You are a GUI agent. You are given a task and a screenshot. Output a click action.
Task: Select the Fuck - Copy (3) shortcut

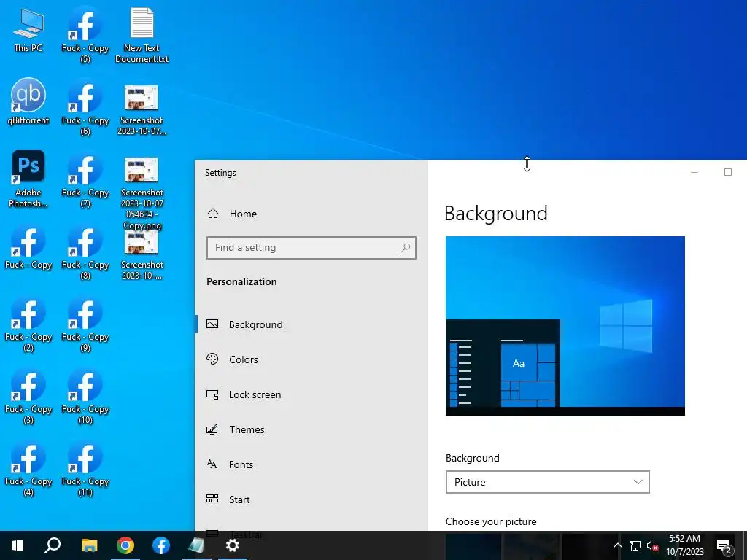tap(28, 397)
